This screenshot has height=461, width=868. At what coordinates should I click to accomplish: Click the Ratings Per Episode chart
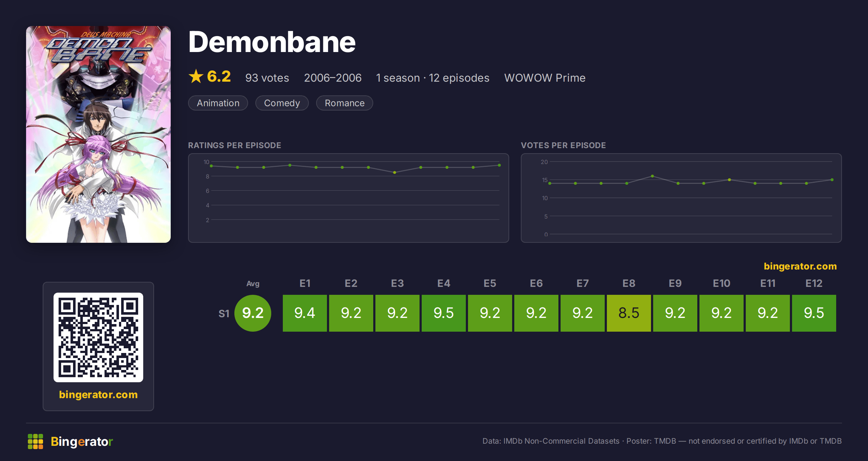click(x=349, y=198)
